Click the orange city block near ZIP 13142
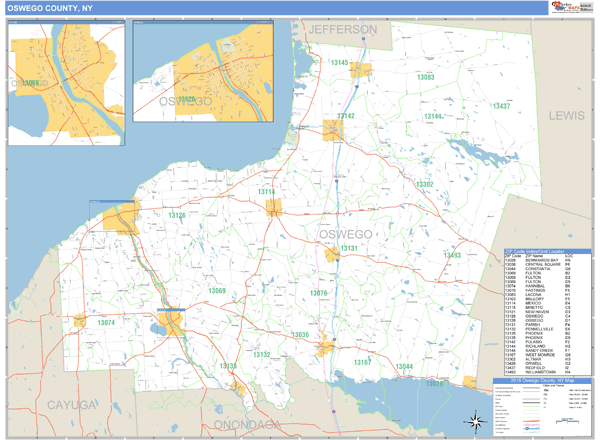 [x=333, y=128]
